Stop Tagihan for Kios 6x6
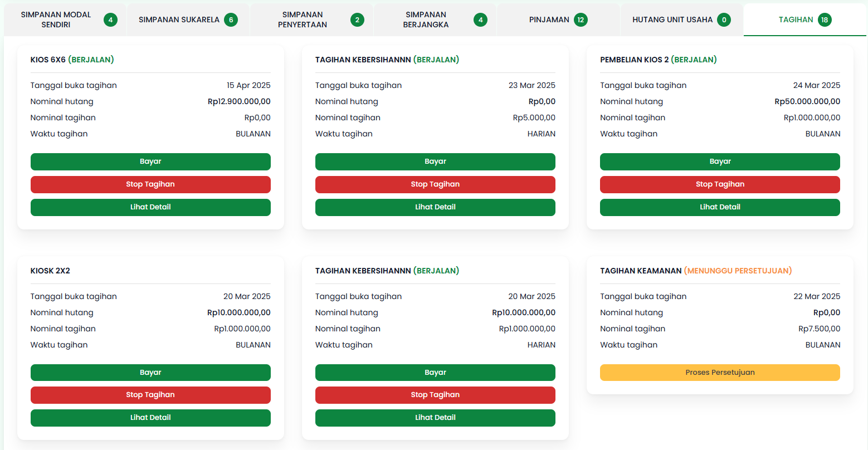868x450 pixels. [x=150, y=184]
